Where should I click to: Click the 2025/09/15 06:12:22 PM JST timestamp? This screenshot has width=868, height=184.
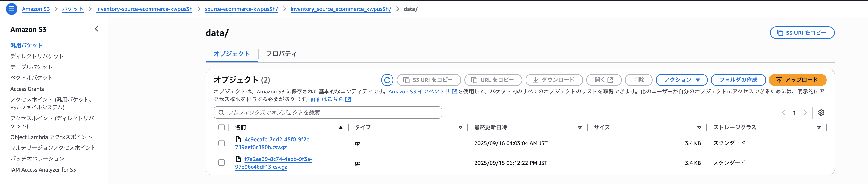coord(511,163)
